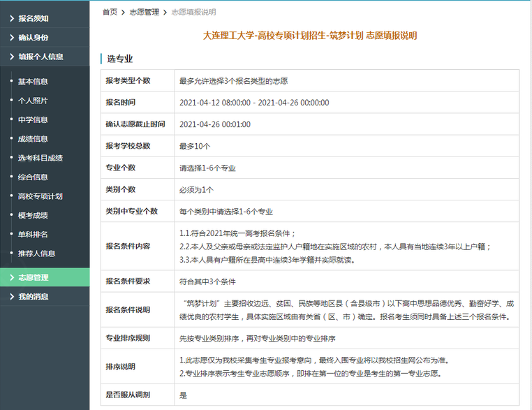Click the 选专业 section heading

[120, 59]
